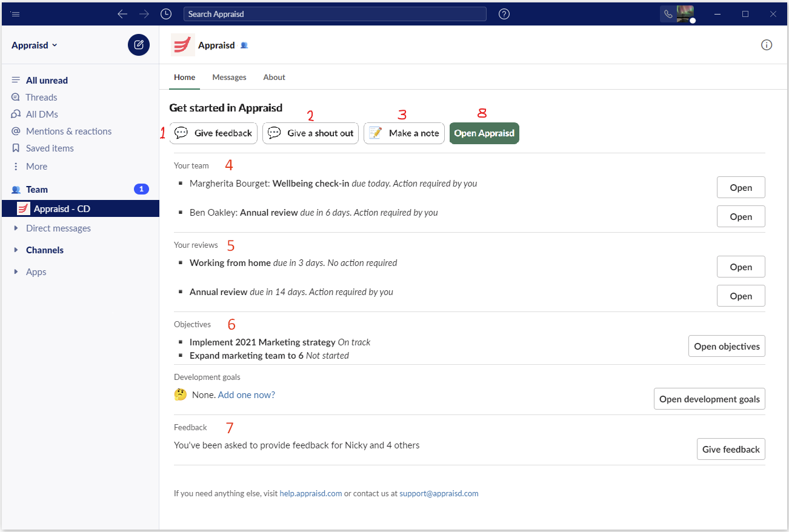This screenshot has height=532, width=789.
Task: Show app details info icon
Action: [x=767, y=45]
